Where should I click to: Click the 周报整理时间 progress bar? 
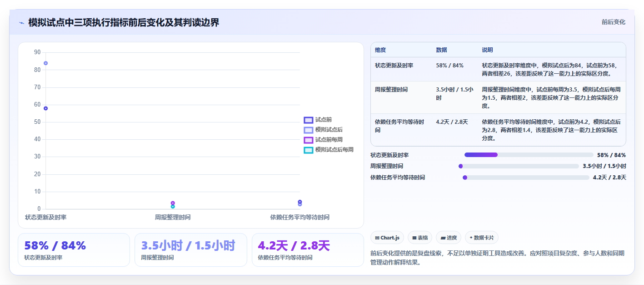coord(519,166)
